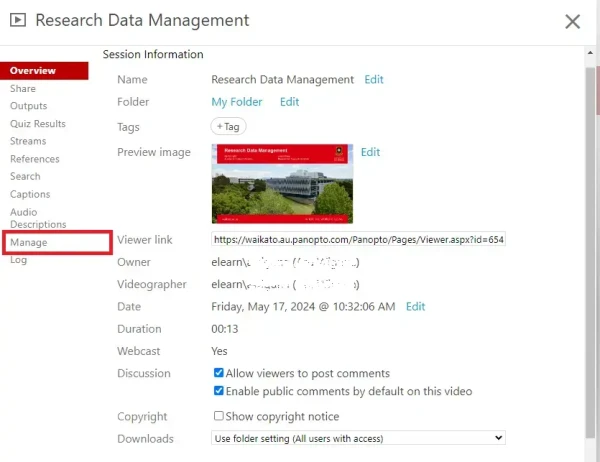This screenshot has height=462, width=600.
Task: Go to the Captions tab
Action: click(x=30, y=194)
